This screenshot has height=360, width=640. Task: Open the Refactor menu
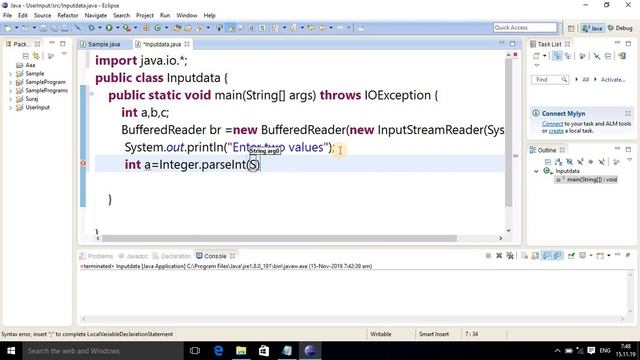click(x=68, y=16)
